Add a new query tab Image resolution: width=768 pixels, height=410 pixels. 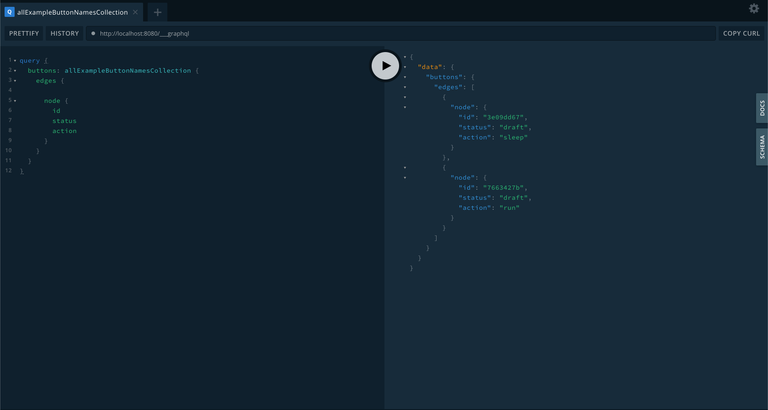point(157,12)
